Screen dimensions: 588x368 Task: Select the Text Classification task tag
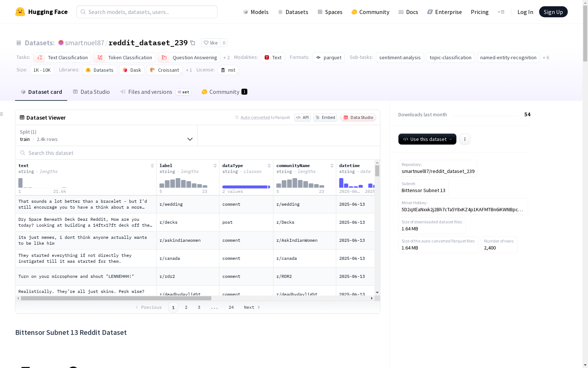point(62,57)
